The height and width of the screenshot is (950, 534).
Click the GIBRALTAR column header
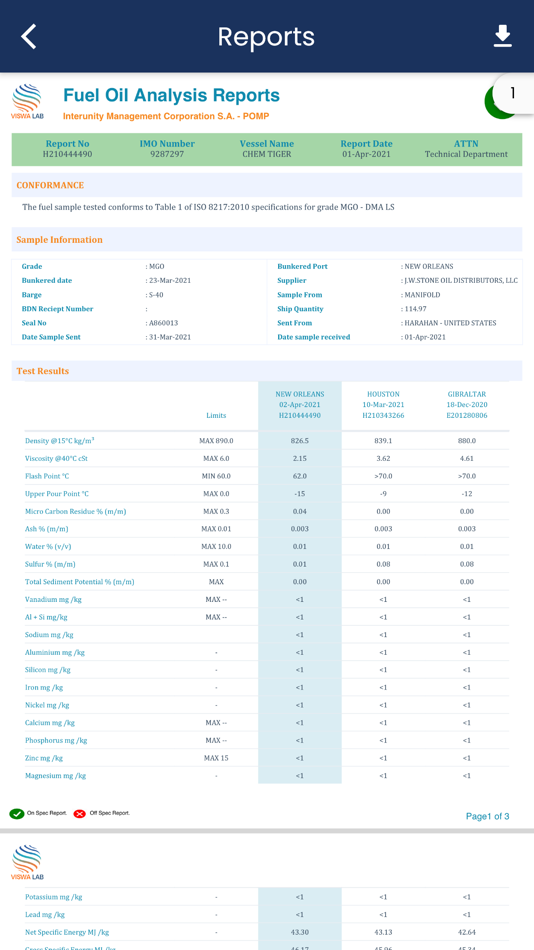coord(466,405)
